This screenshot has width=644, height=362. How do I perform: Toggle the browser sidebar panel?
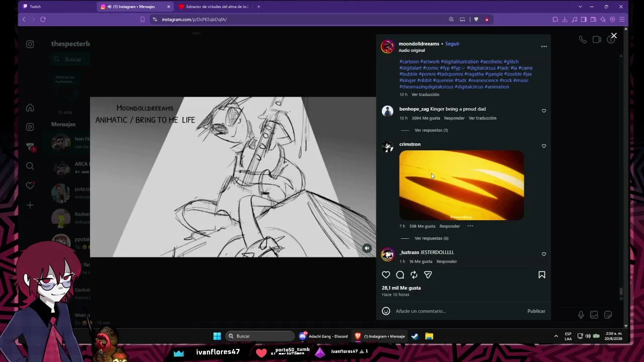click(x=584, y=20)
